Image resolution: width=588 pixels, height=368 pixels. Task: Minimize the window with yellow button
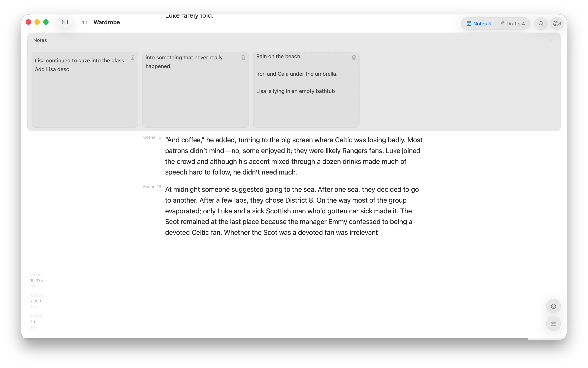click(x=37, y=22)
